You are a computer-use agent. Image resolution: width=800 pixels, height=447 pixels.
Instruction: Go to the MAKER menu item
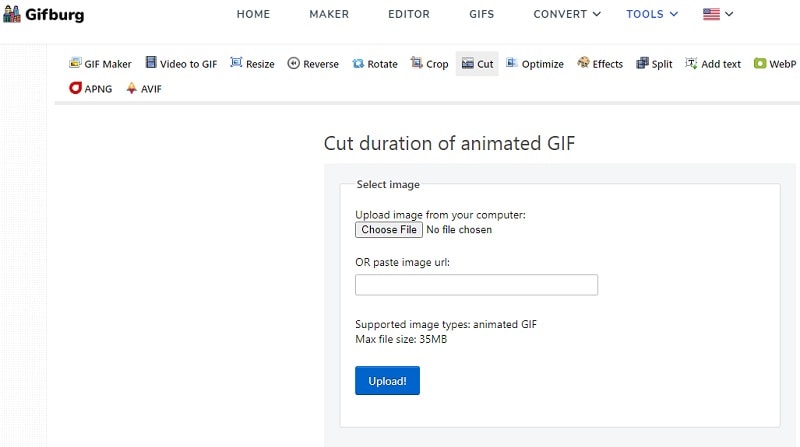pyautogui.click(x=329, y=14)
